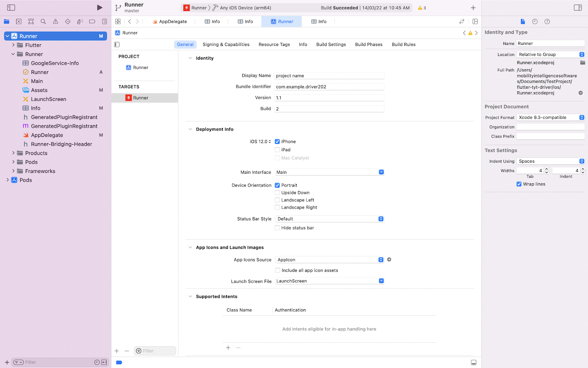588x368 pixels.
Task: Open the Quick Help inspector icon
Action: click(x=547, y=22)
